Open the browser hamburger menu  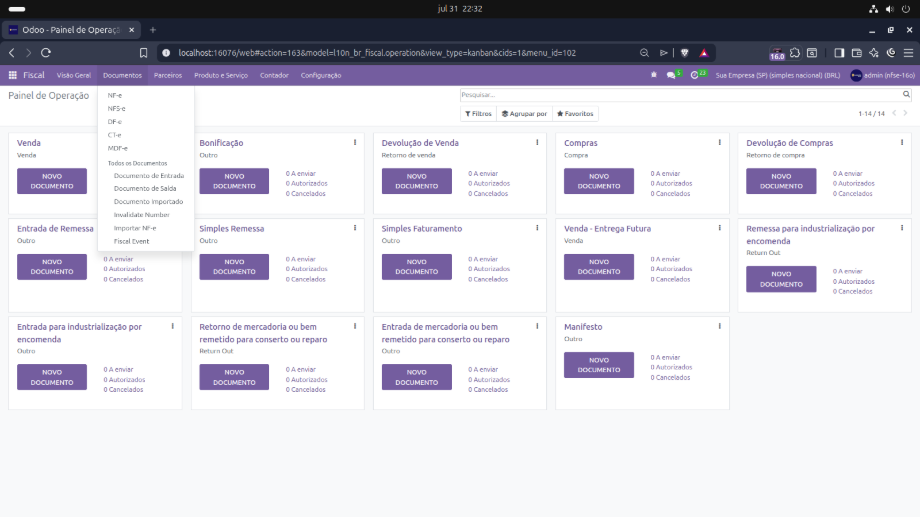908,53
